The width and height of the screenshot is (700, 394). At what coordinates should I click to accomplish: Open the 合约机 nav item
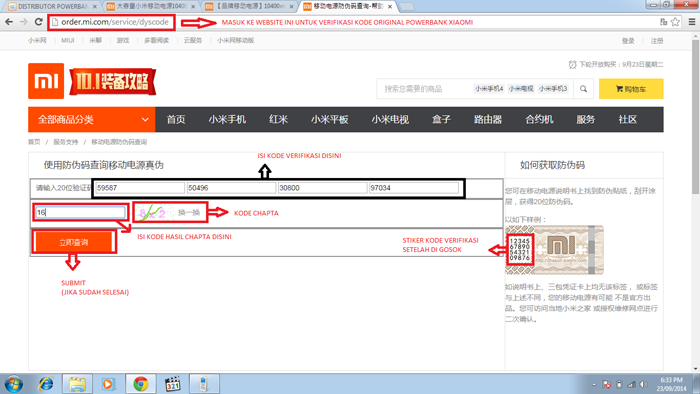coord(539,120)
